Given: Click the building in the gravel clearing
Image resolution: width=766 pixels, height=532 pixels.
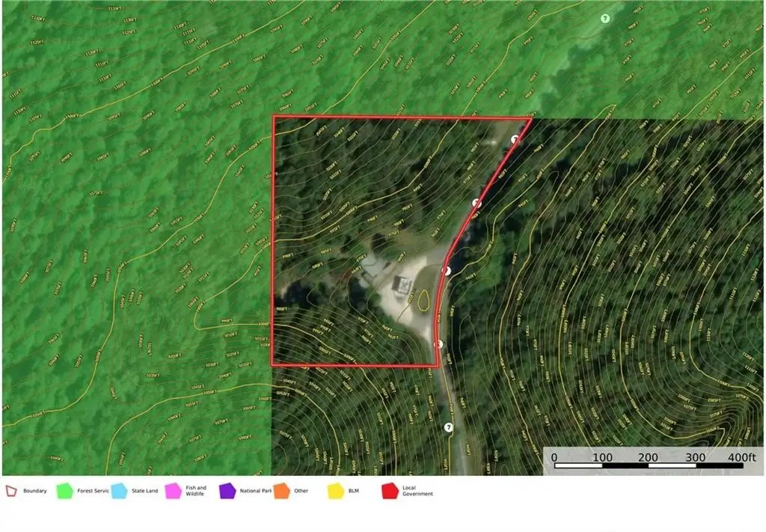Looking at the screenshot, I should coord(402,284).
